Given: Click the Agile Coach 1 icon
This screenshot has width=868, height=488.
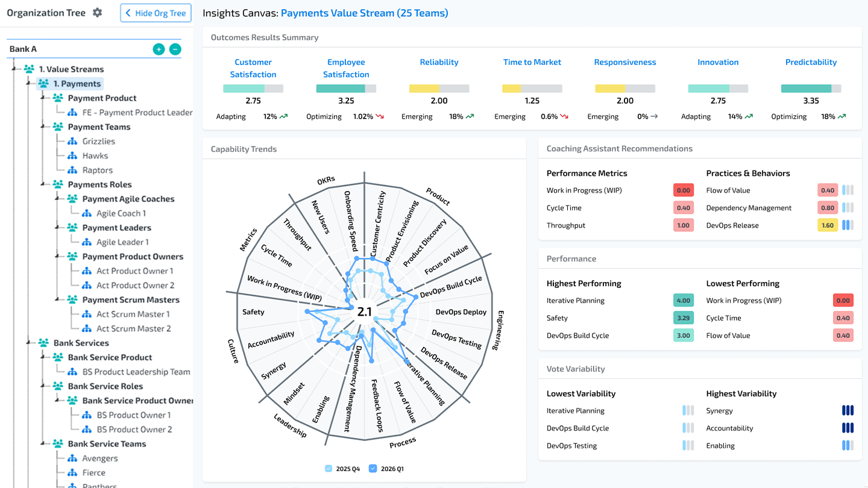Looking at the screenshot, I should point(87,213).
